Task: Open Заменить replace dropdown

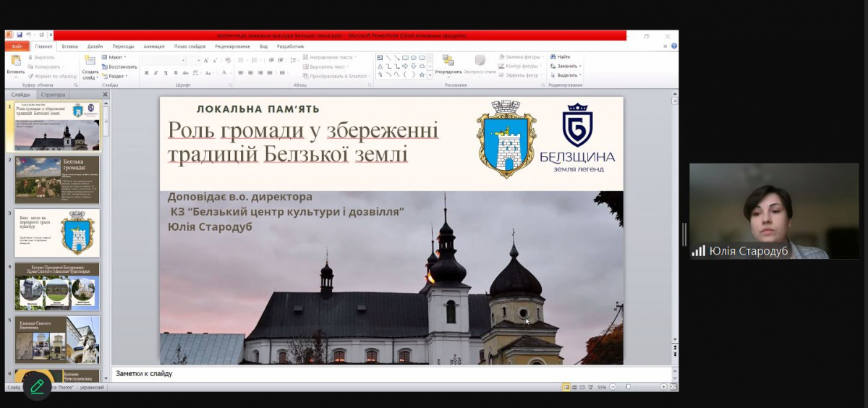Action: coord(566,66)
